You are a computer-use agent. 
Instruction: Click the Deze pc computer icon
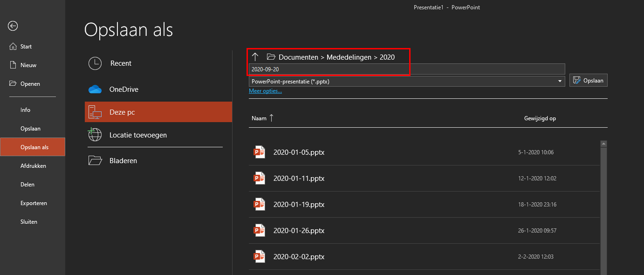tap(95, 112)
